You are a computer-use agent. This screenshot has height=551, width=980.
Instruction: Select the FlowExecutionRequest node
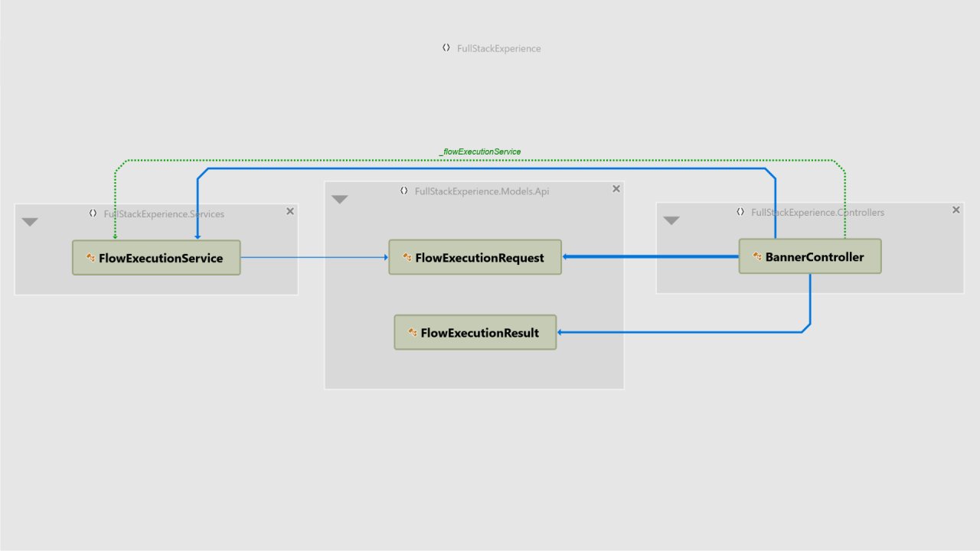point(475,258)
